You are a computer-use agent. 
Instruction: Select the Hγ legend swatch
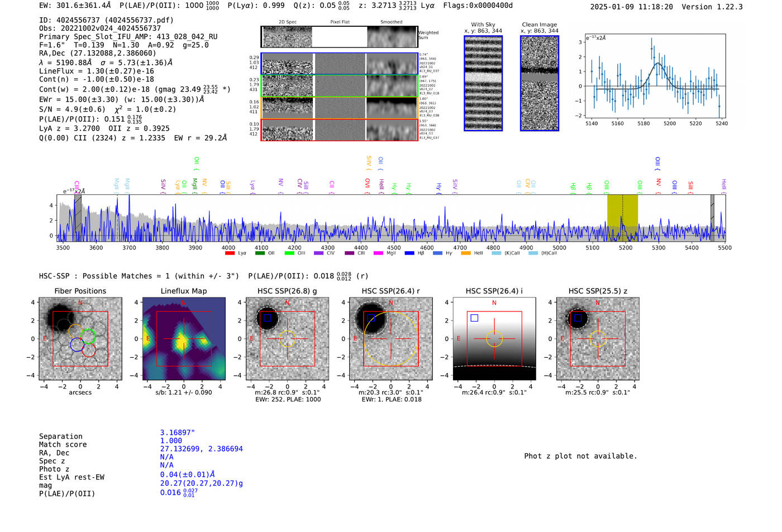click(437, 253)
